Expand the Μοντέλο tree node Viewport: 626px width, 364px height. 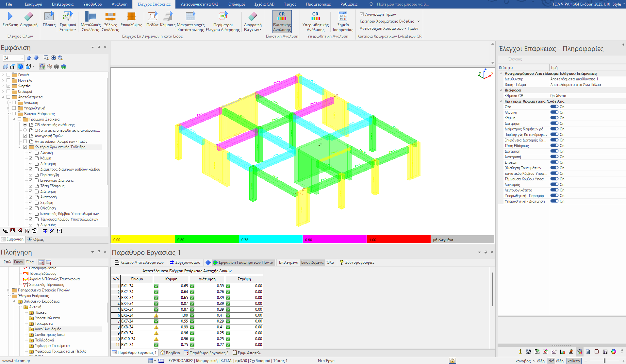[x=3, y=80]
